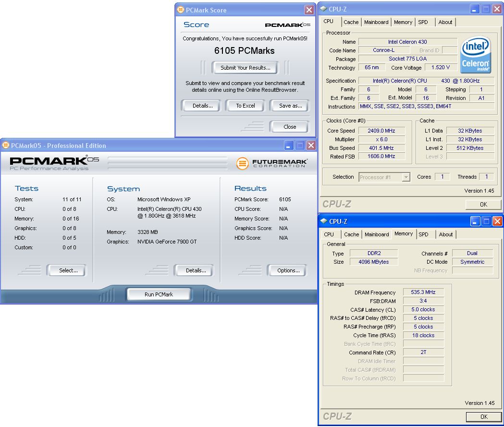Click Channels value Dual
The image size is (504, 427).
coord(472,253)
